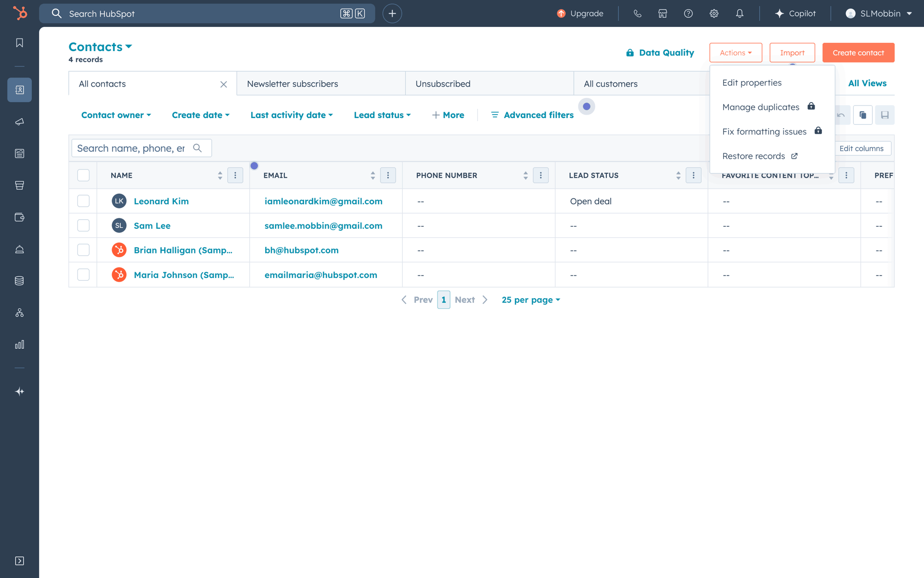
Task: Click the Upgrade link
Action: pyautogui.click(x=580, y=13)
